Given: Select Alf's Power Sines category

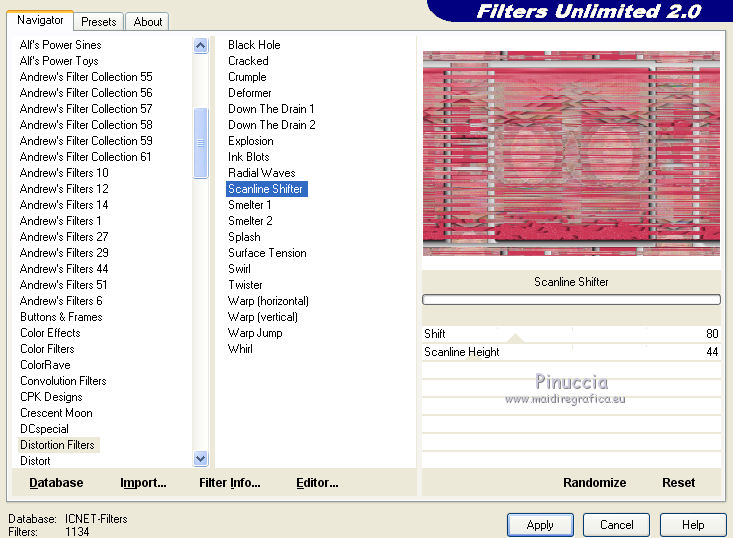Looking at the screenshot, I should pos(60,45).
